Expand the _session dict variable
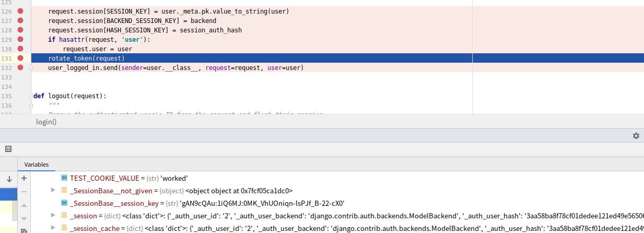The image size is (644, 233). click(x=53, y=215)
